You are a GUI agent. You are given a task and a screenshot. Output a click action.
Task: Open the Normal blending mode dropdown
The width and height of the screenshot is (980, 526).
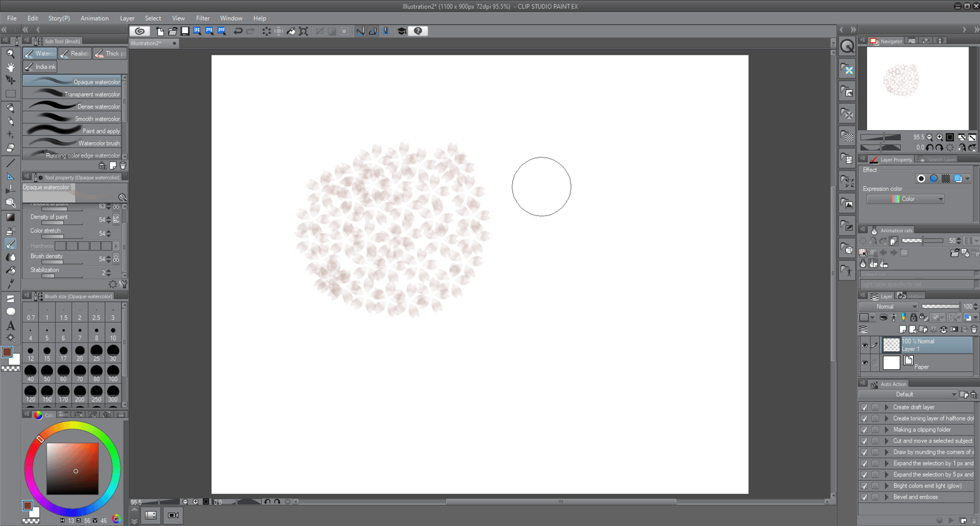point(889,307)
